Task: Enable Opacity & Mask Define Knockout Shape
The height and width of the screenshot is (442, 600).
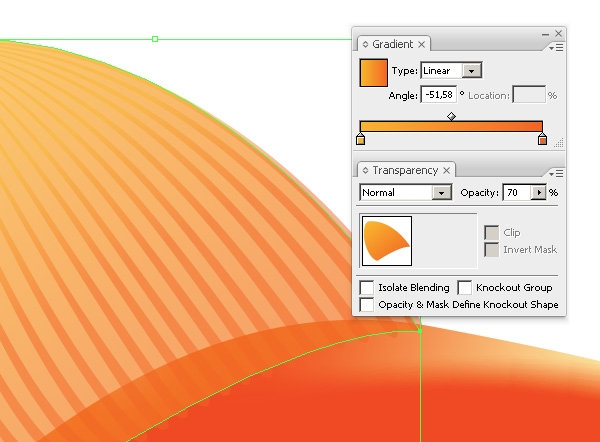Action: (x=367, y=305)
